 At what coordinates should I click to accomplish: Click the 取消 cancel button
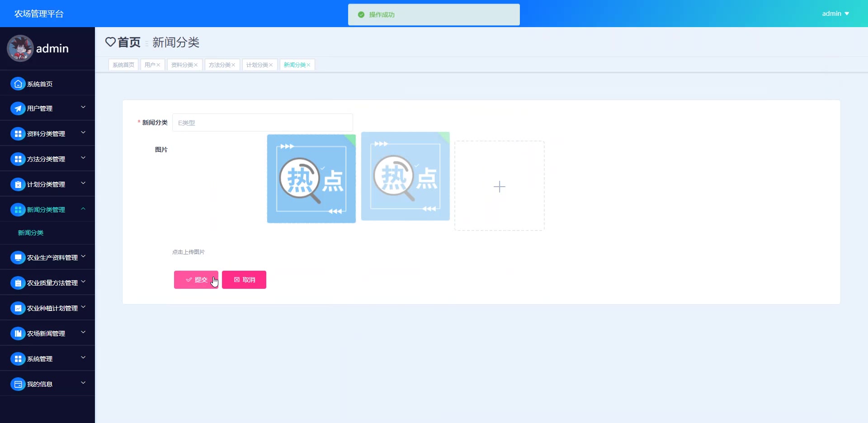pyautogui.click(x=244, y=280)
